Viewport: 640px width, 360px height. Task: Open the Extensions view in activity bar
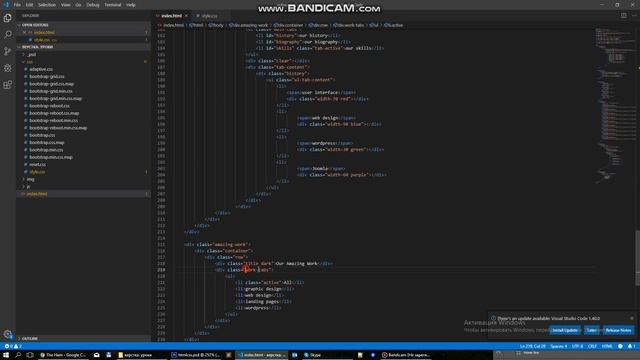(7, 85)
